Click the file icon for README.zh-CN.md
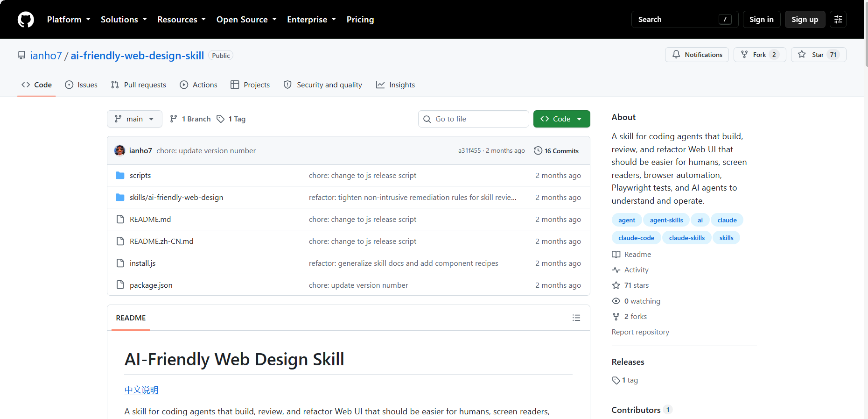The width and height of the screenshot is (868, 419). 120,241
